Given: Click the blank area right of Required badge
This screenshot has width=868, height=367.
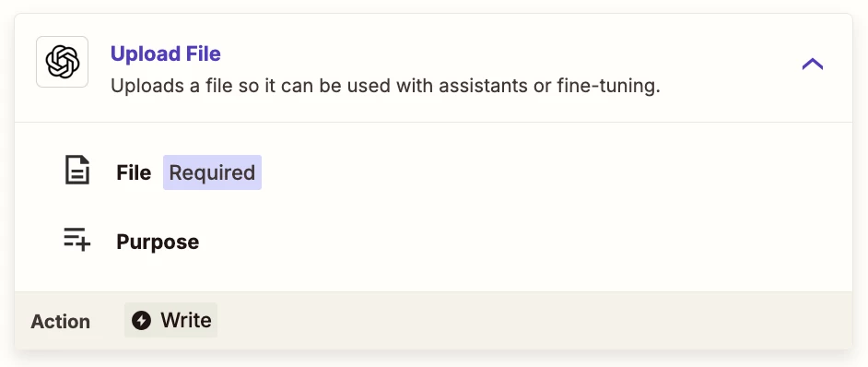Looking at the screenshot, I should click(554, 172).
